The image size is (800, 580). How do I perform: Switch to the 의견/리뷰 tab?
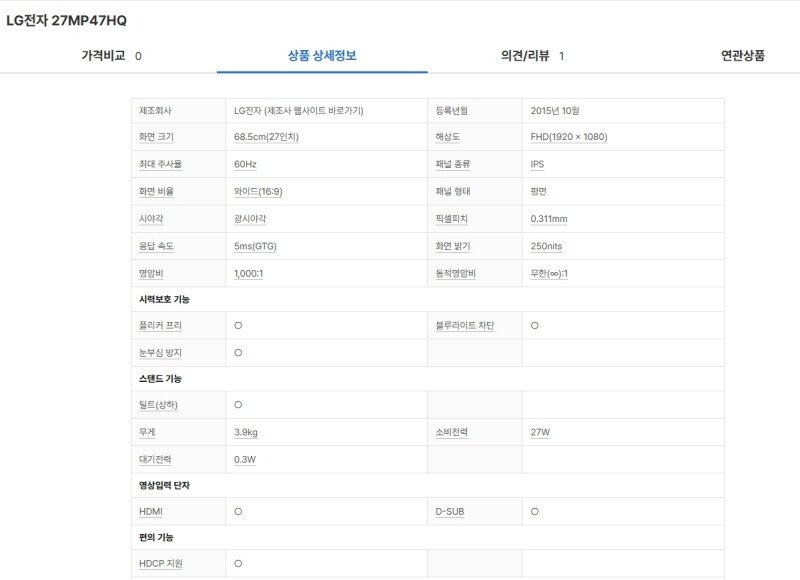coord(532,56)
